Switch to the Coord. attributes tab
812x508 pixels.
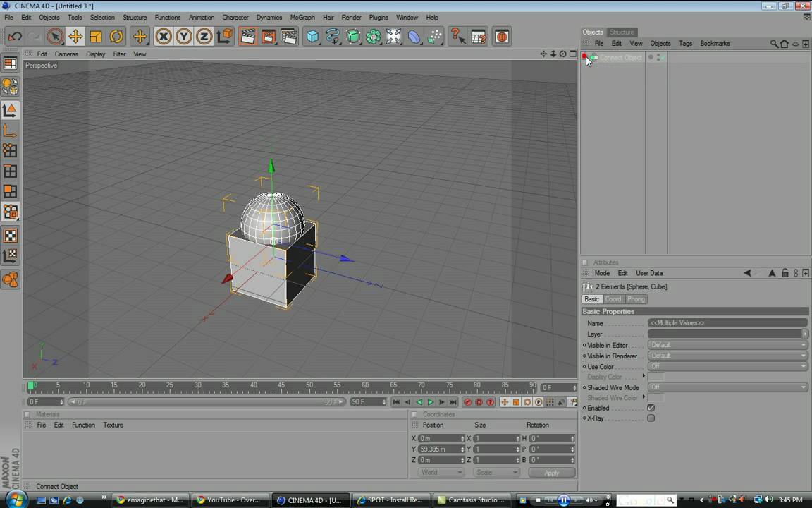[614, 299]
